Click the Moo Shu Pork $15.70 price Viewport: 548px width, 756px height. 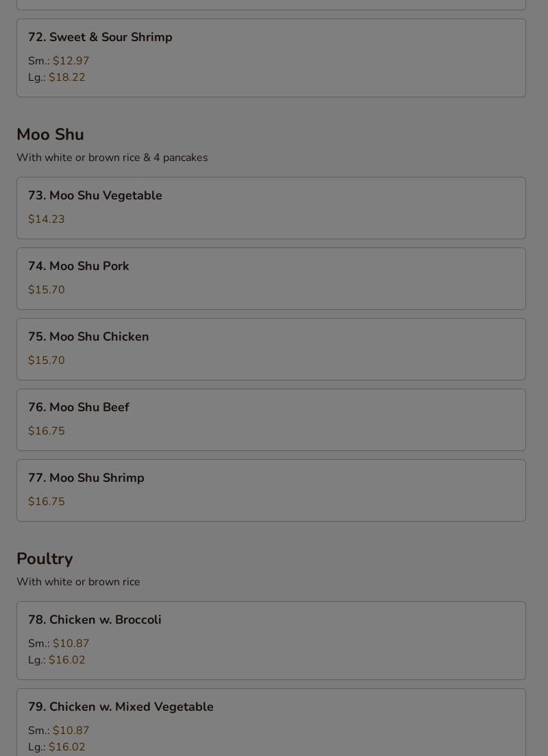click(47, 290)
